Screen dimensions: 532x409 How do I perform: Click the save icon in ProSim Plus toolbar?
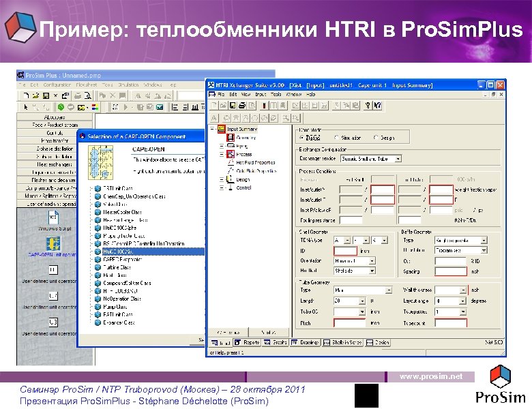(46, 96)
